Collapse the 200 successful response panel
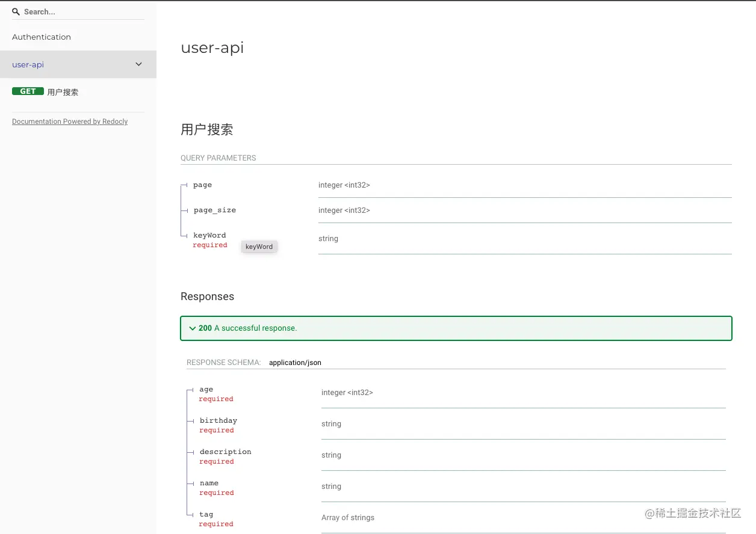The width and height of the screenshot is (756, 534). click(193, 328)
